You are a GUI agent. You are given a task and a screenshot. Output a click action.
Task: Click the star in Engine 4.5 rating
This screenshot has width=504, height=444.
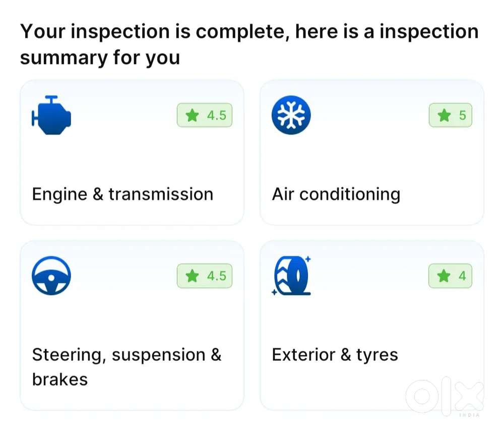tap(192, 116)
